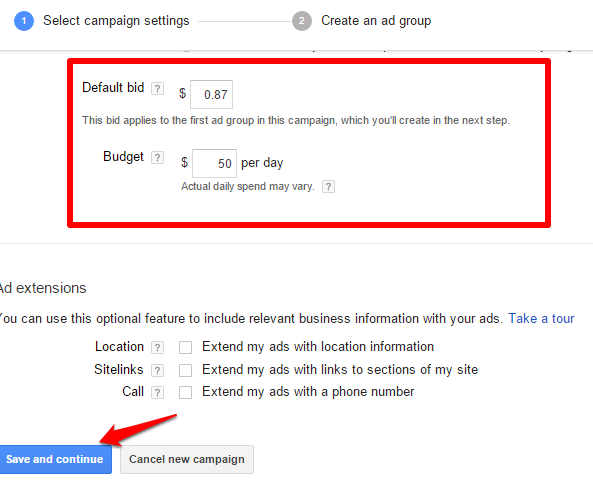
Task: Tick the Sitelinks extension checkbox
Action: tap(185, 370)
